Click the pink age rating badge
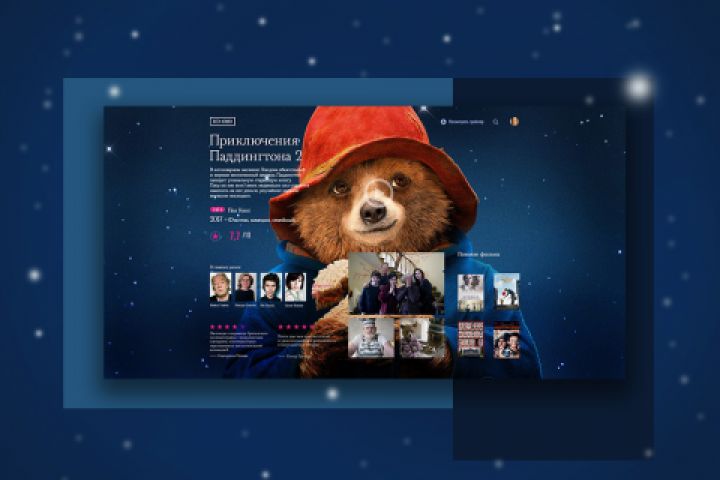This screenshot has height=480, width=720. 217,210
